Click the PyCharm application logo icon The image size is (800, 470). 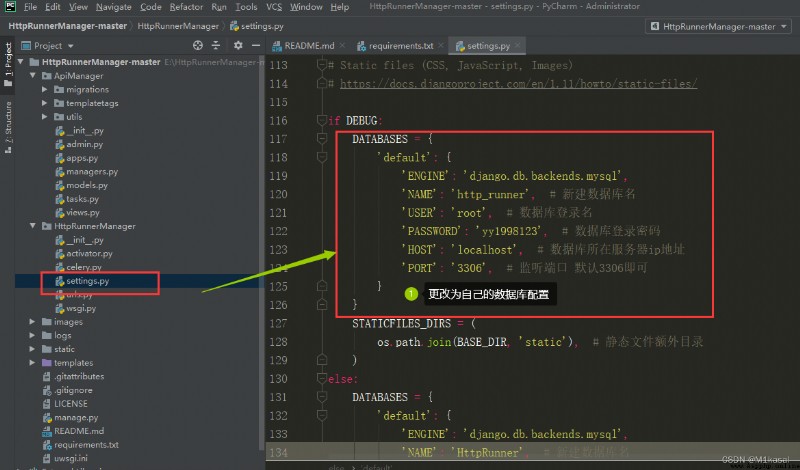10,6
